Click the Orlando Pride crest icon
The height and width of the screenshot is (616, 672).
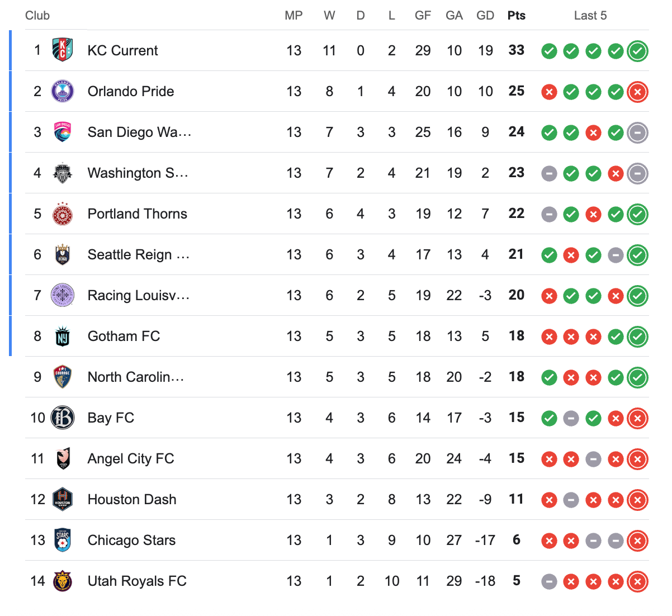(x=63, y=91)
